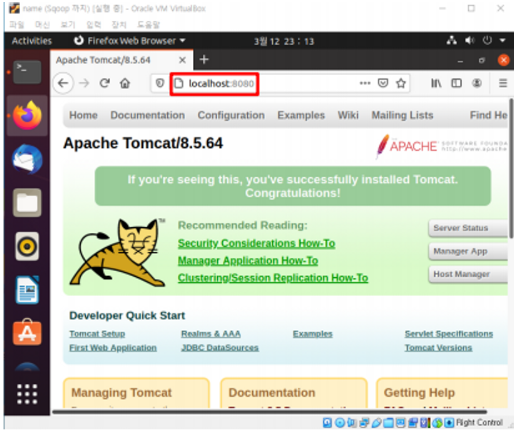
Task: Click the Manager App button
Action: [468, 251]
